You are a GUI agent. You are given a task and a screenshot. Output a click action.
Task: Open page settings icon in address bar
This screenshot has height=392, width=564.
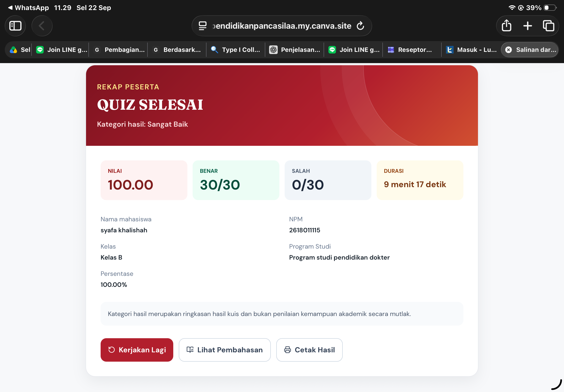click(x=203, y=26)
